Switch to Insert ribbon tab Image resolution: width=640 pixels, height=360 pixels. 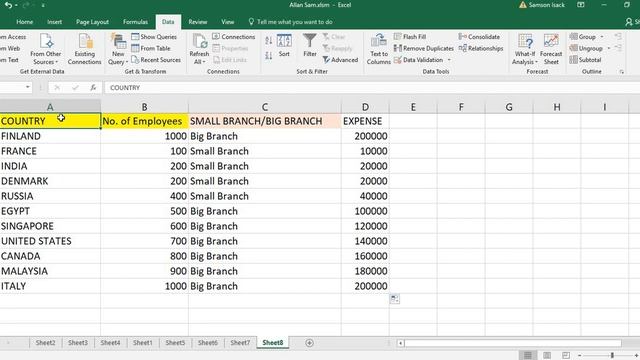pos(54,22)
